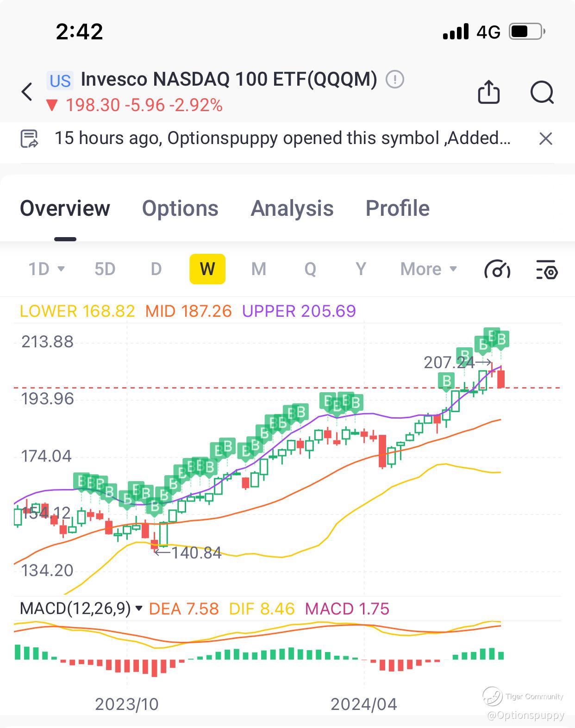Expand the 1D timeframe dropdown

(46, 269)
